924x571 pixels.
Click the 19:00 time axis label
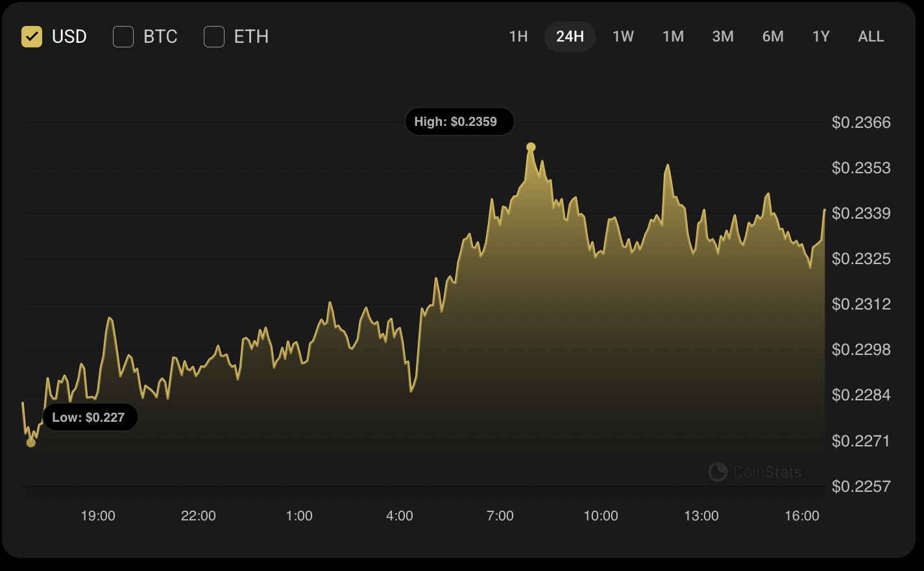coord(98,516)
